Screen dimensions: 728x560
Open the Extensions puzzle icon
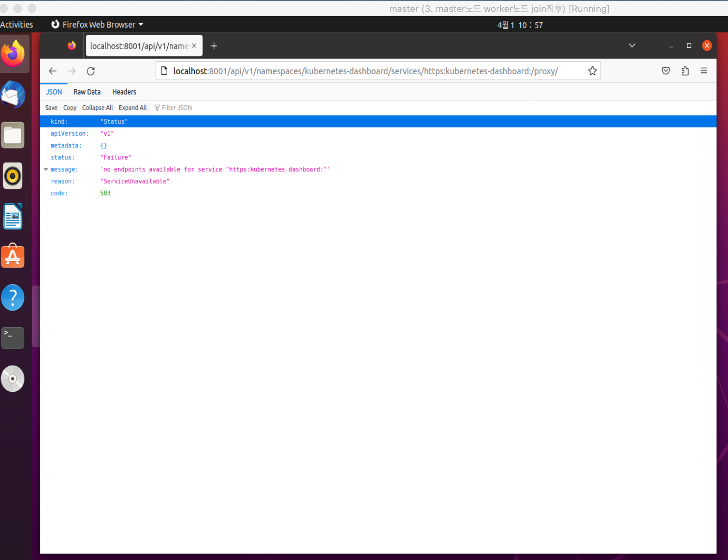click(685, 71)
